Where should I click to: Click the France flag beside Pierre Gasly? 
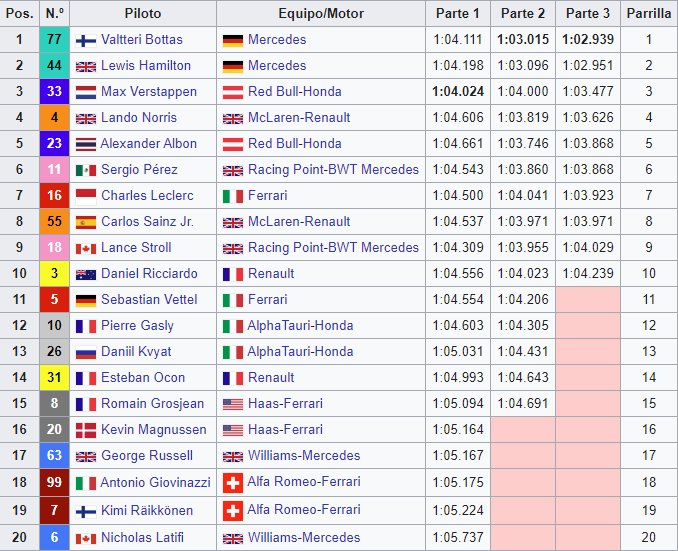tap(86, 326)
